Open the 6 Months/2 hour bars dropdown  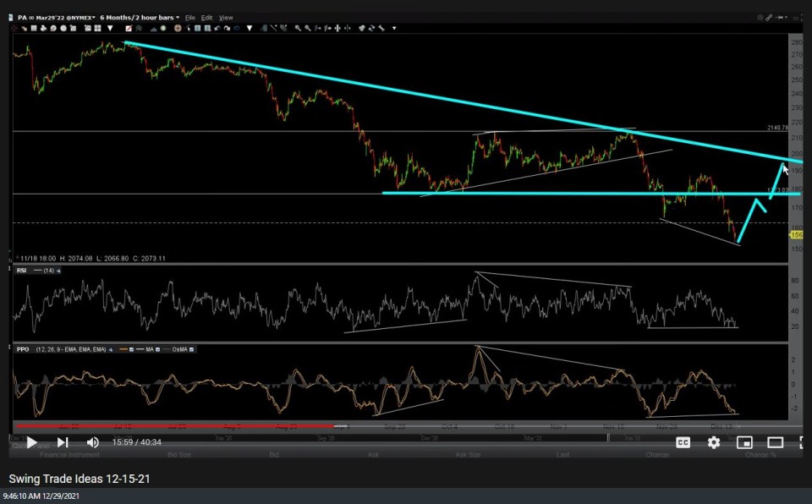click(140, 17)
